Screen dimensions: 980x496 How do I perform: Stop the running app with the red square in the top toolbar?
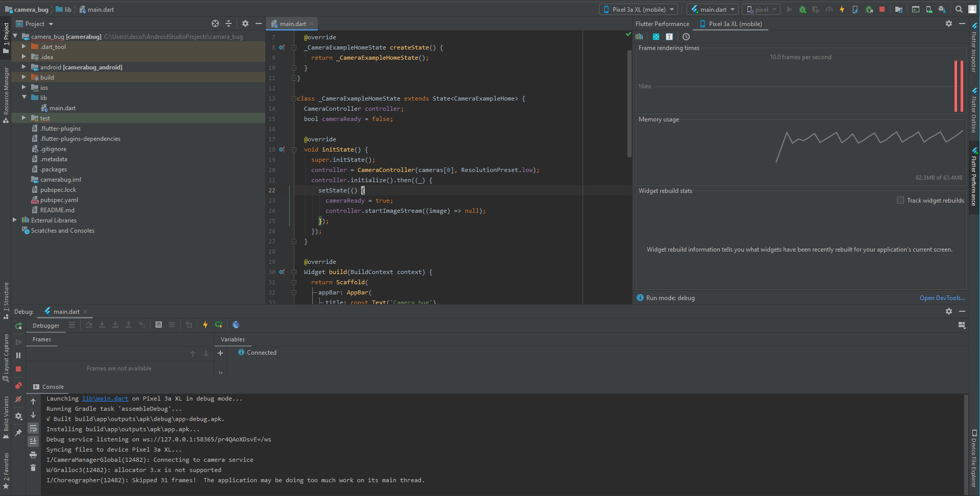[x=882, y=9]
